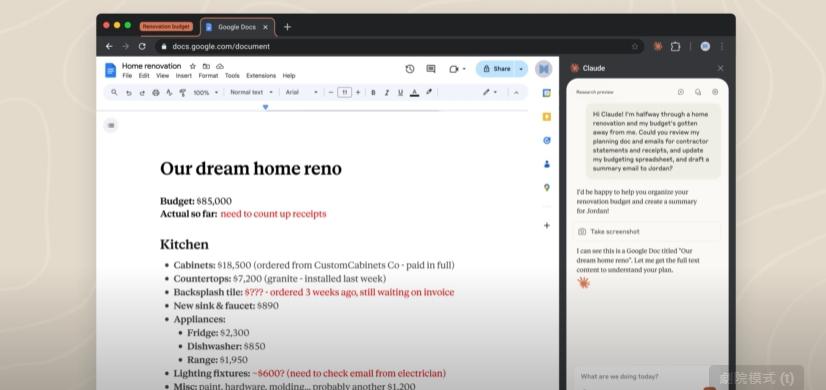Toggle bold formatting
826x390 pixels.
[373, 93]
